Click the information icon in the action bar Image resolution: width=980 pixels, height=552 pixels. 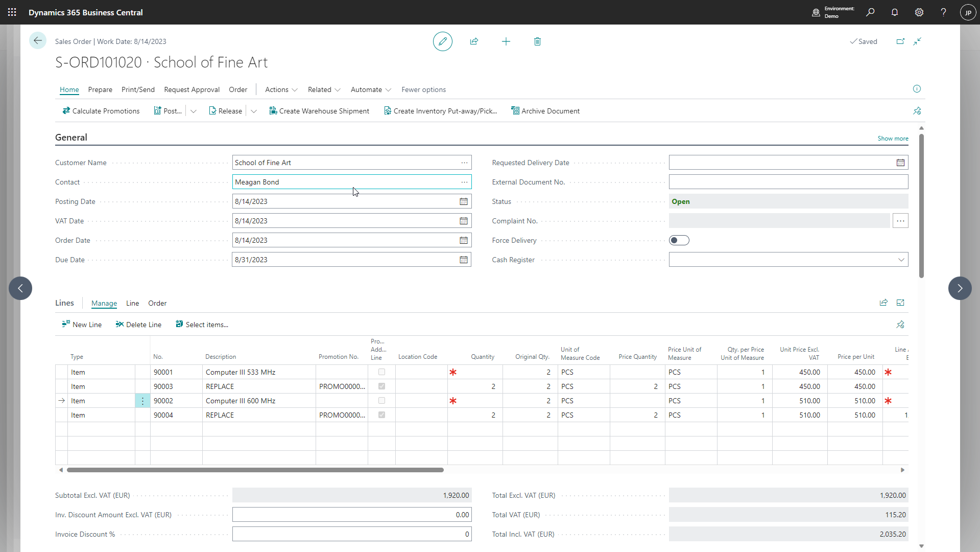917,89
